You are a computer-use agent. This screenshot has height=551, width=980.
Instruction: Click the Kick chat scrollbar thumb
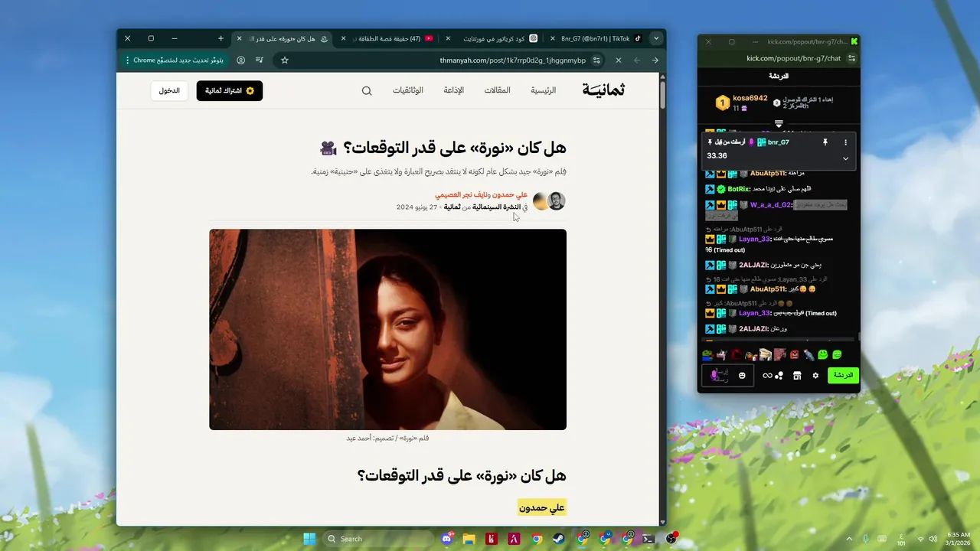pyautogui.click(x=858, y=335)
